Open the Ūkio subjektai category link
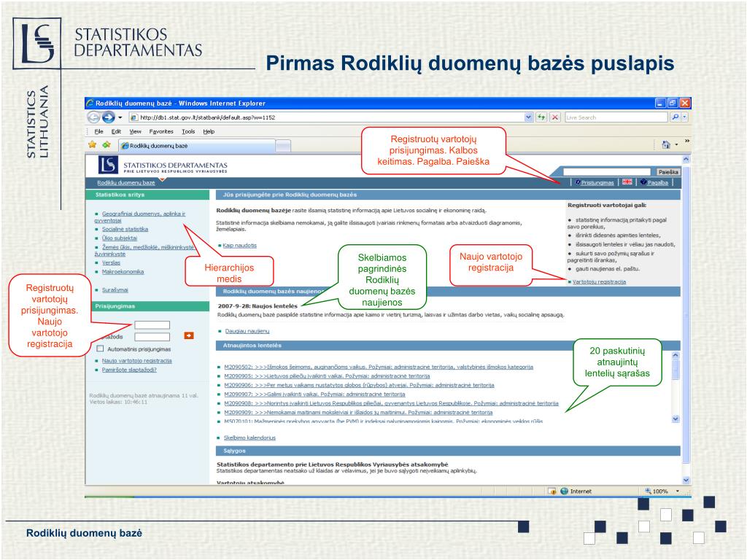Screen dimensions: 747x560 [x=120, y=238]
